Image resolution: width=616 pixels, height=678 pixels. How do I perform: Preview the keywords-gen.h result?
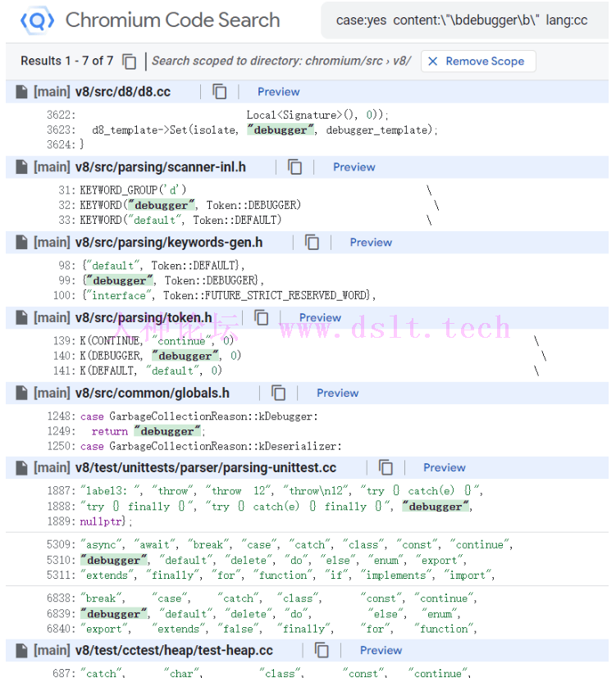pyautogui.click(x=371, y=242)
